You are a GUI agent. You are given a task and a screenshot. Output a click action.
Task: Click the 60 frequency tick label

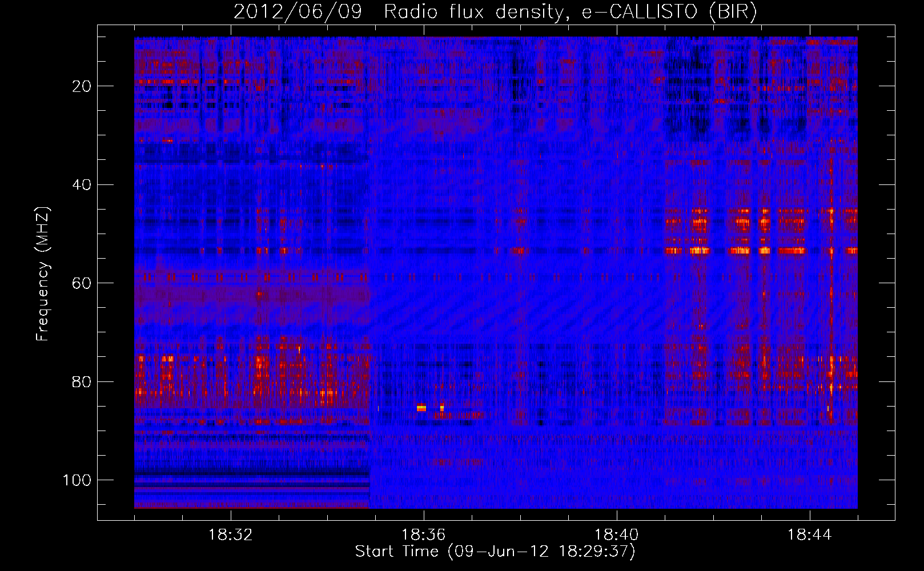pyautogui.click(x=82, y=283)
